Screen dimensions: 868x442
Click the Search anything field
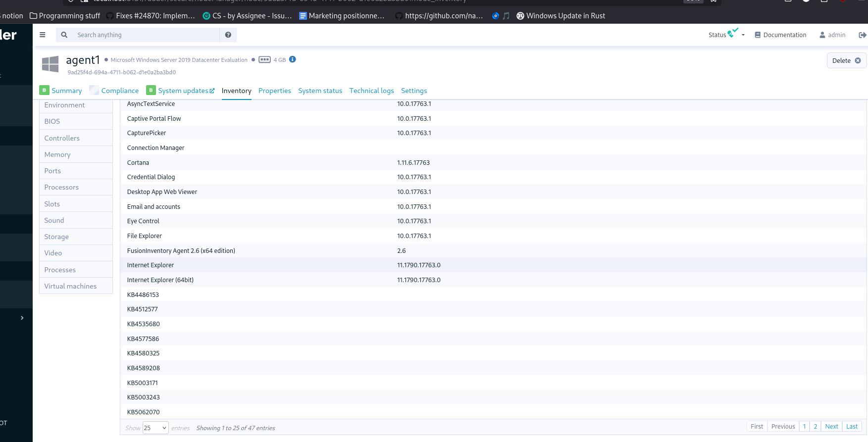[x=147, y=35]
